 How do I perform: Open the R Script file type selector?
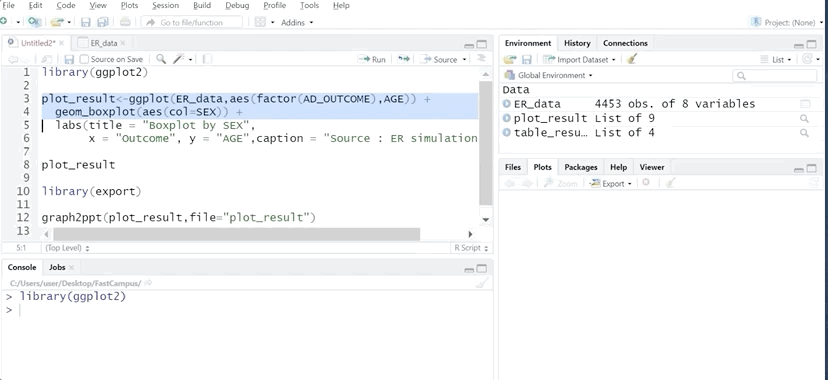click(x=471, y=248)
